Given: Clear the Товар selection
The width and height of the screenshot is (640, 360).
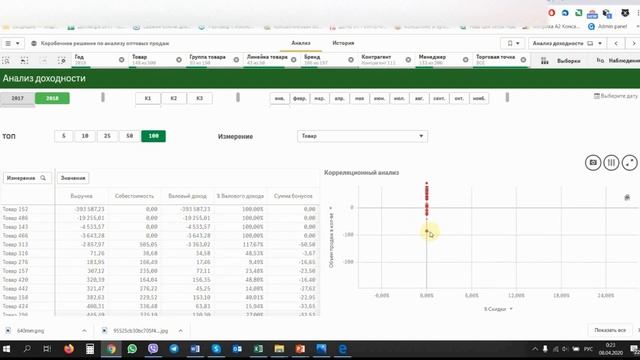Looking at the screenshot, I should [179, 60].
